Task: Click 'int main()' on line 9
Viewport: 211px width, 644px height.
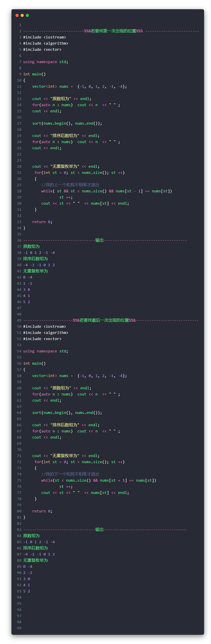Action: pos(35,74)
